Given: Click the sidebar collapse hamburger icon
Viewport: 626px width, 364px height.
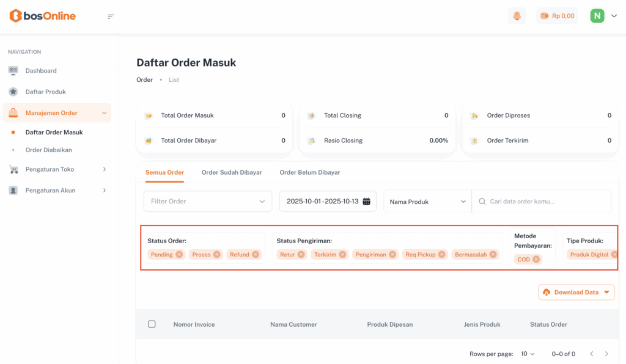Looking at the screenshot, I should click(x=111, y=16).
